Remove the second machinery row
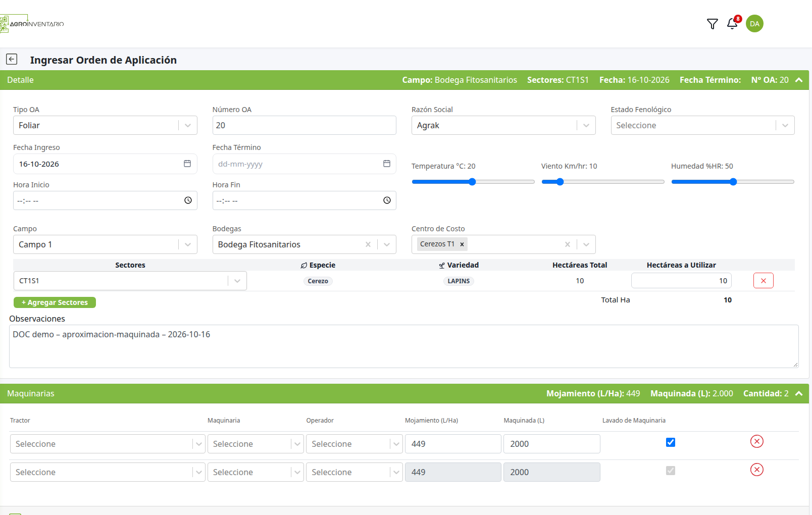Viewport: 812px width, 515px height. point(756,470)
